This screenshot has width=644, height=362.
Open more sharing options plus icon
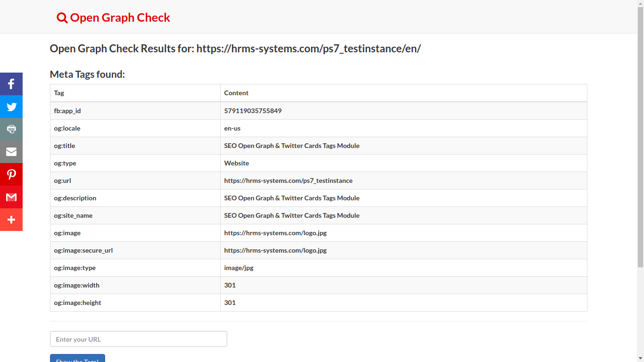[x=11, y=220]
